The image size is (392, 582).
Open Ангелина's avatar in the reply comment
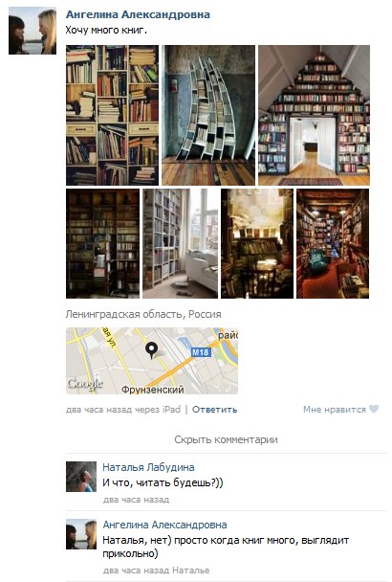(x=81, y=534)
